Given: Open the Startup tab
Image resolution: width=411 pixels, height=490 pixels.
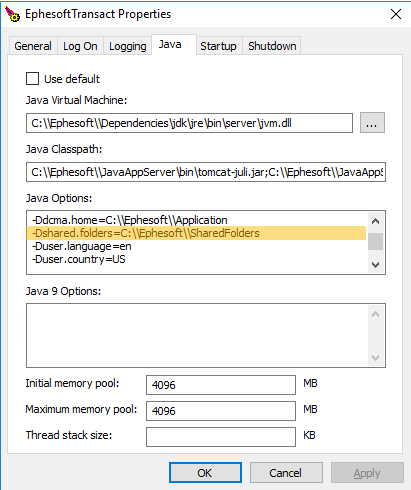Looking at the screenshot, I should point(218,46).
